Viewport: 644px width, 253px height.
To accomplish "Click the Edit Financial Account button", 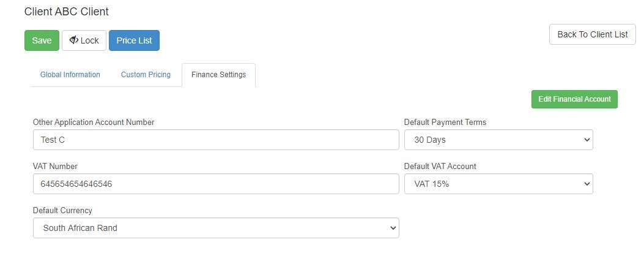I will (x=574, y=99).
